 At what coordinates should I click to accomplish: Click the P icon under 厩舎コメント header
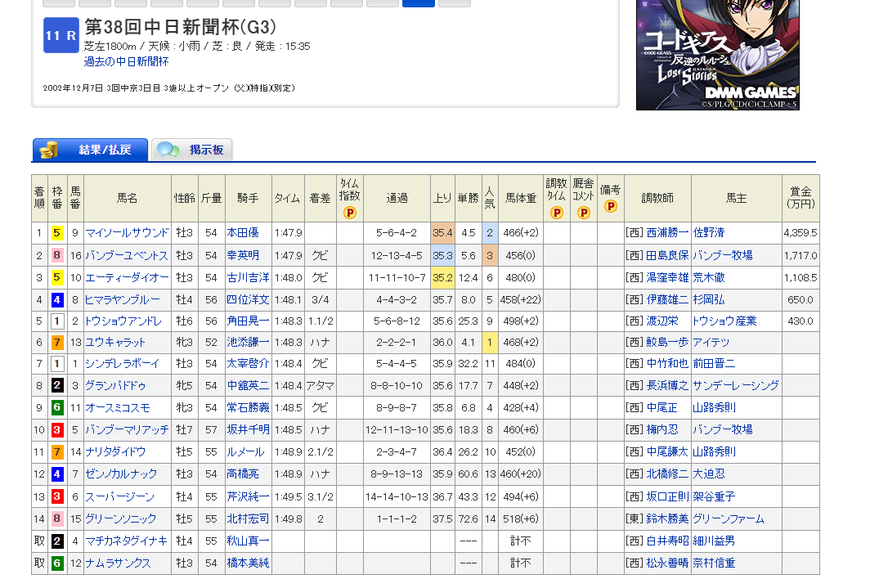coord(583,213)
